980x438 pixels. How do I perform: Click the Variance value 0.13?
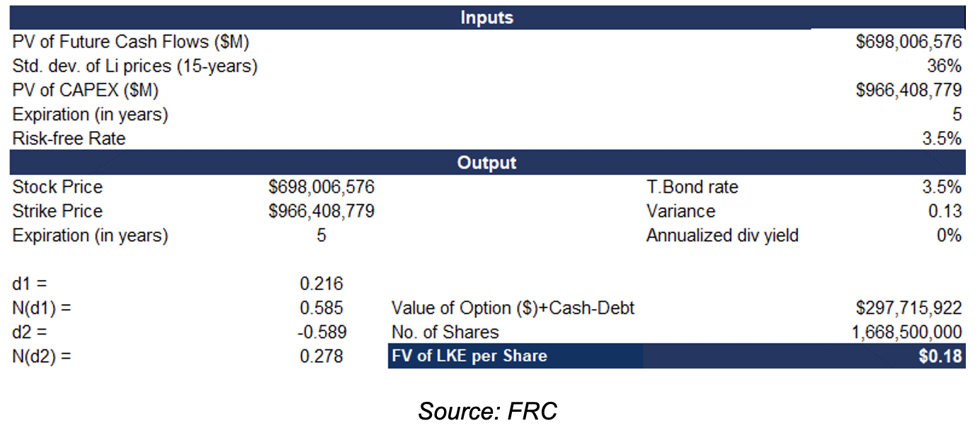click(x=944, y=211)
